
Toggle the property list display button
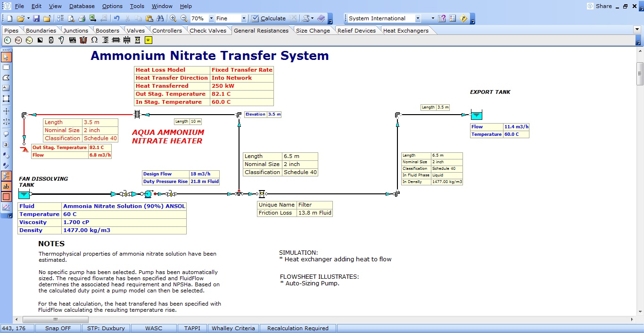click(x=6, y=176)
